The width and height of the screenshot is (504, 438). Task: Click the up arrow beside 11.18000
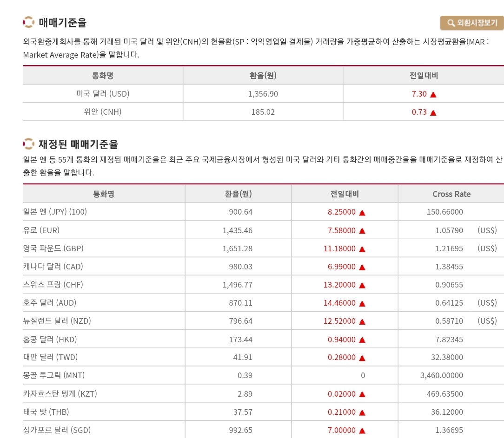362,249
